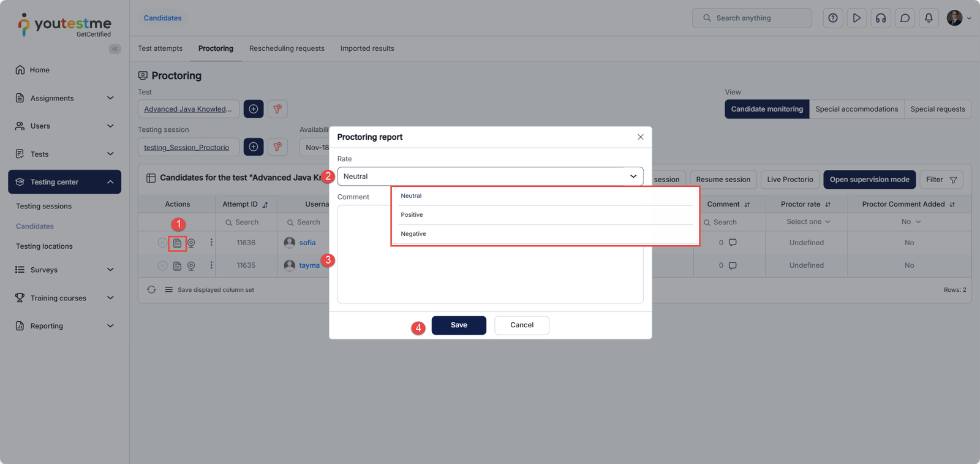Viewport: 980px width, 464px height.
Task: Open the chat messages icon
Action: point(905,18)
